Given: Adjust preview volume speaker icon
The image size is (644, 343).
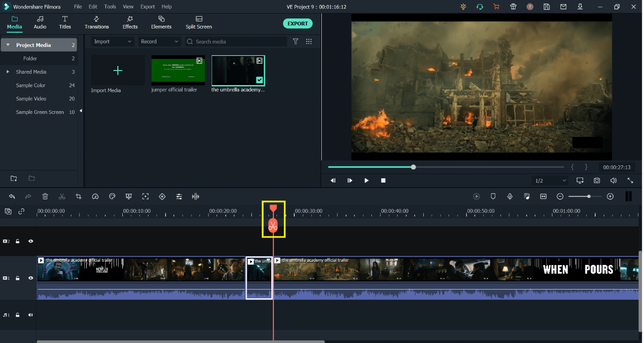Looking at the screenshot, I should 613,180.
